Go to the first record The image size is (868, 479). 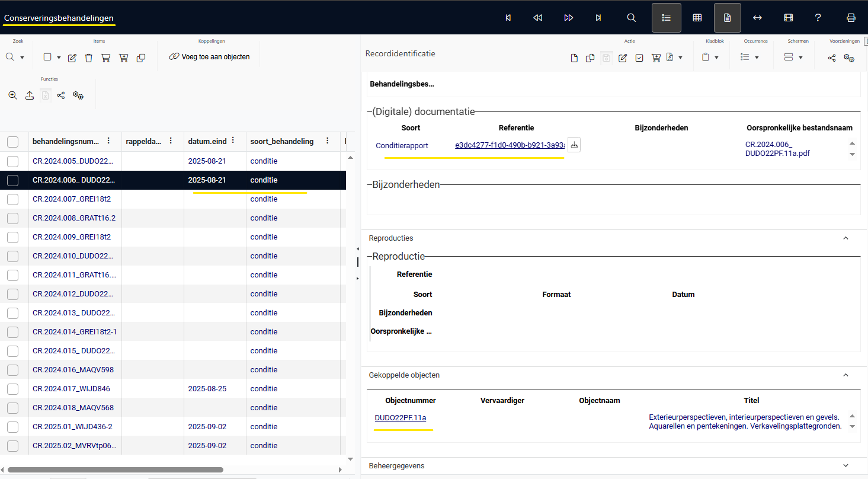pos(508,18)
